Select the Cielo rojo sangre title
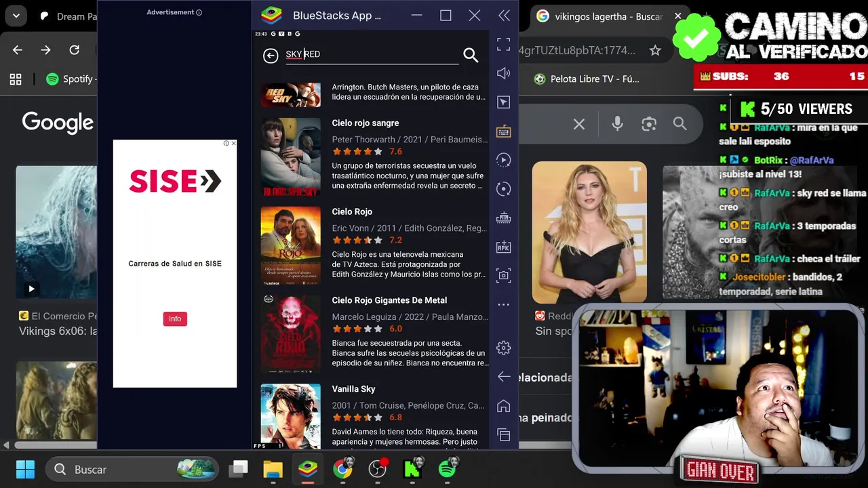Image resolution: width=868 pixels, height=488 pixels. (x=365, y=123)
